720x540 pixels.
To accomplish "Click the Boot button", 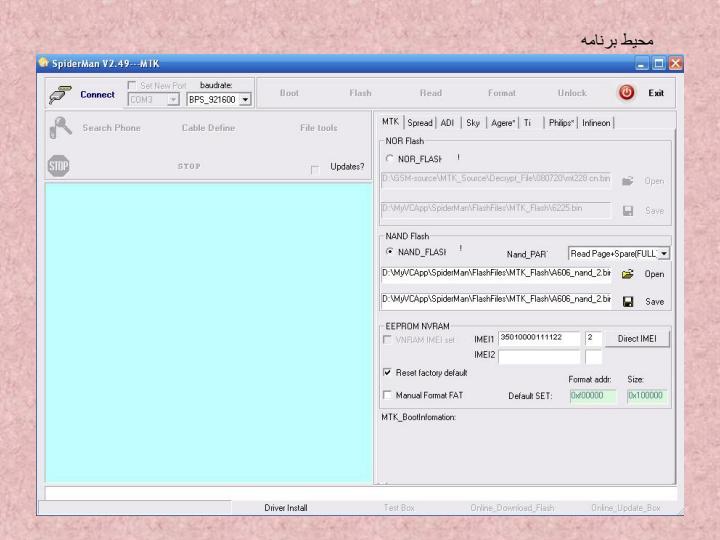I will (289, 93).
